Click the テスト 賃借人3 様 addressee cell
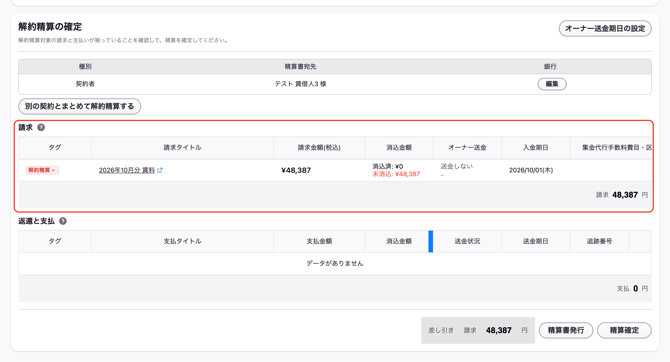The height and width of the screenshot is (362, 670). (x=300, y=84)
